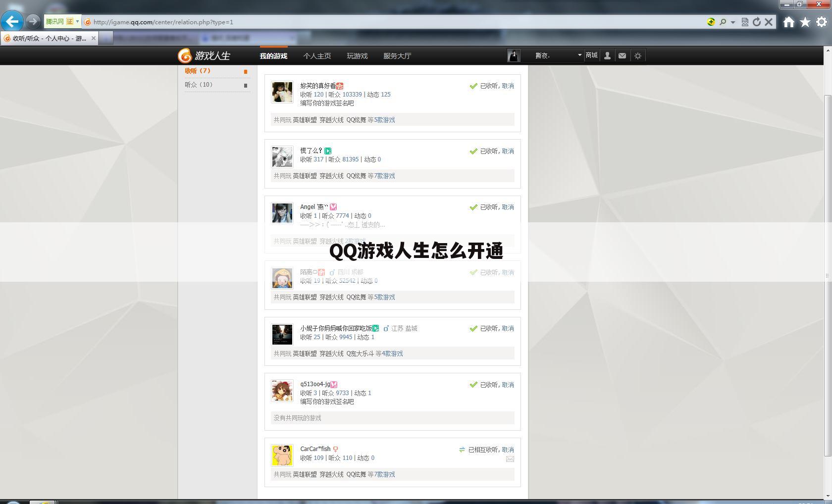This screenshot has width=832, height=504.
Task: Open 小妮子你妈妈喊你回家吃饭 profile name
Action: 336,328
